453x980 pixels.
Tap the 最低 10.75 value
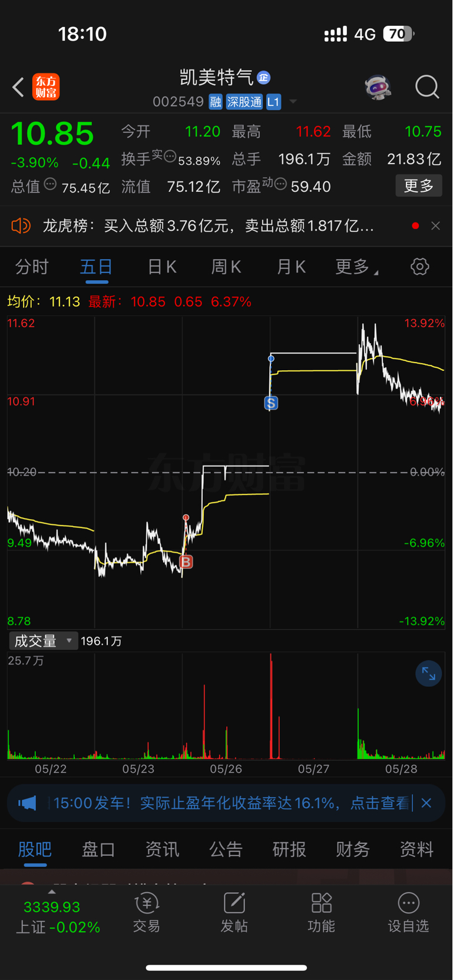pos(424,131)
